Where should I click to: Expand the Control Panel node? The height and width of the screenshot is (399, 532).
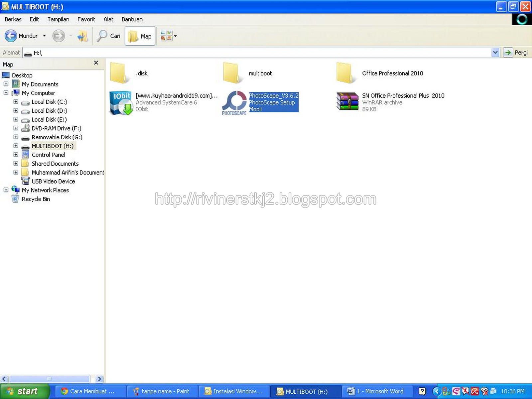[x=16, y=154]
